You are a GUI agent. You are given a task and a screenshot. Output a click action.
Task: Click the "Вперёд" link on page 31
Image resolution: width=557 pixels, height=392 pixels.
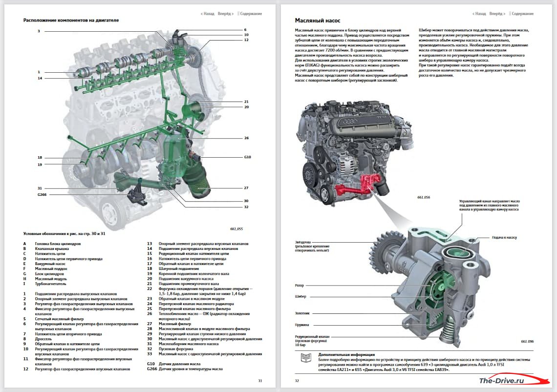point(226,14)
